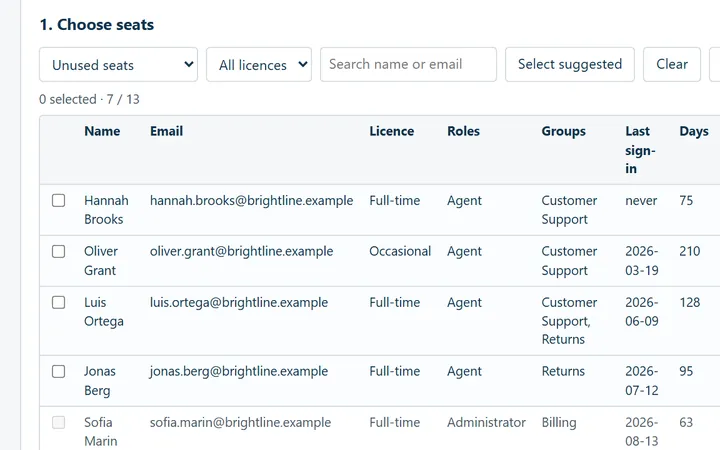Click the 75 days value
Viewport: 720px width, 450px height.
686,201
